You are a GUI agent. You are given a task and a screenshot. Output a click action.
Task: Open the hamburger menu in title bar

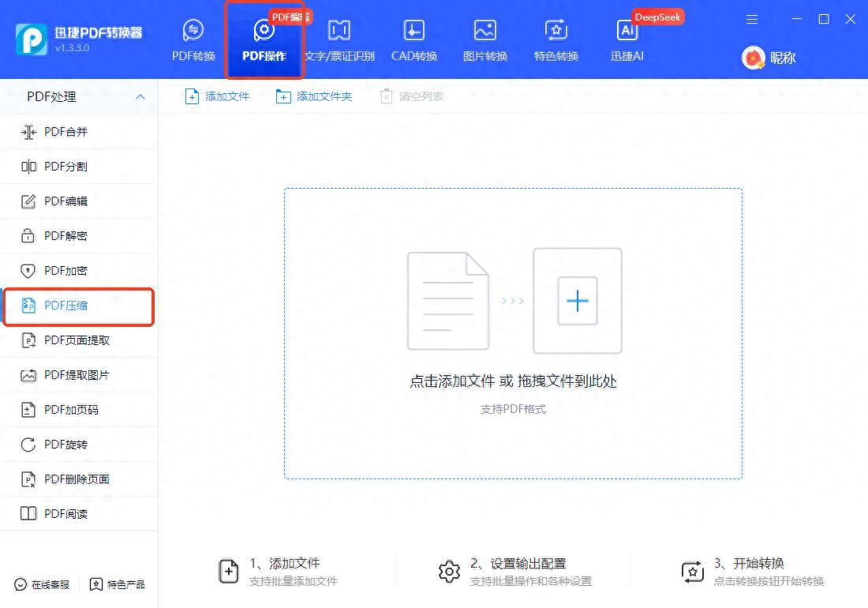[x=752, y=19]
